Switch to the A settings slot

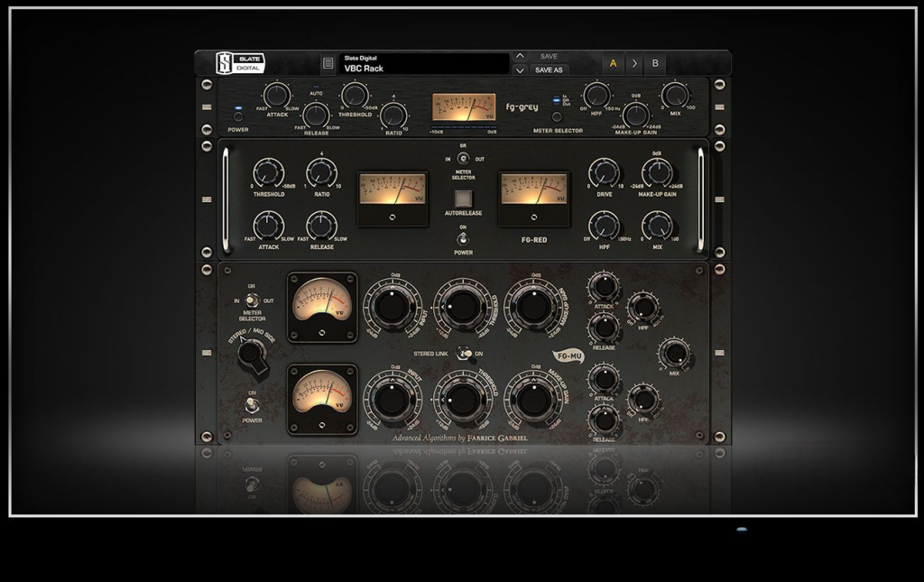tap(613, 64)
